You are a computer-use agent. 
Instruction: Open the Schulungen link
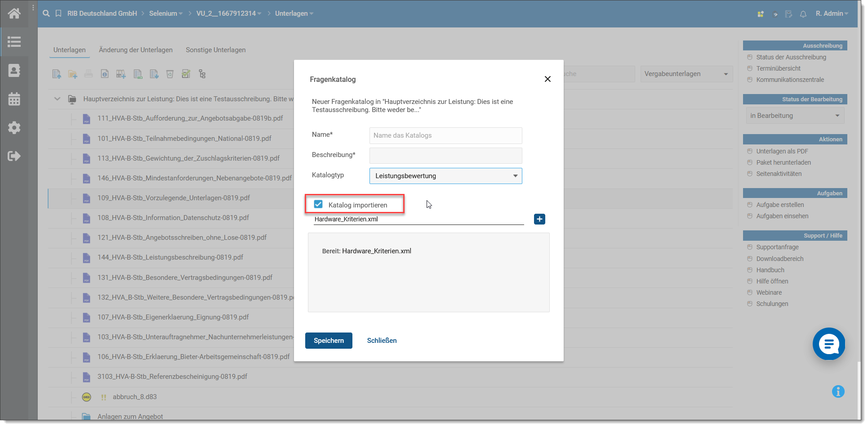[772, 304]
